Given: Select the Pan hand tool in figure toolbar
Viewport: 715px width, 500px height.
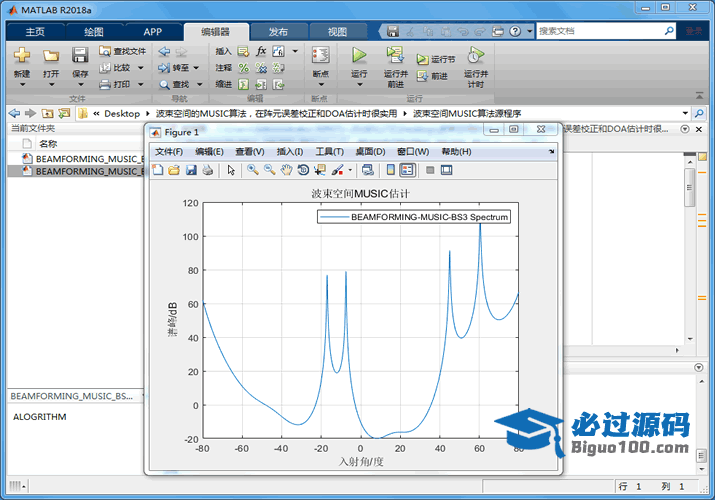Looking at the screenshot, I should (x=287, y=170).
